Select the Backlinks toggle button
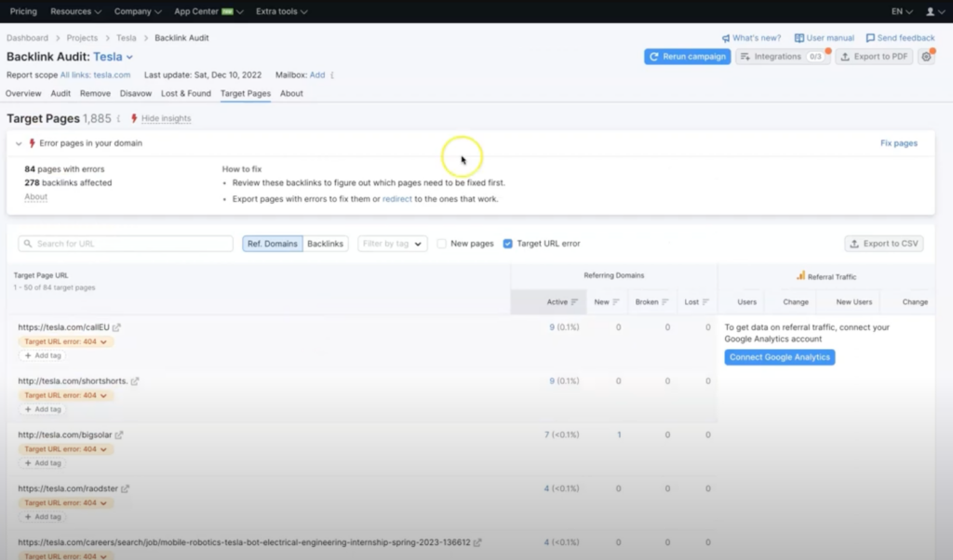 [x=325, y=244]
